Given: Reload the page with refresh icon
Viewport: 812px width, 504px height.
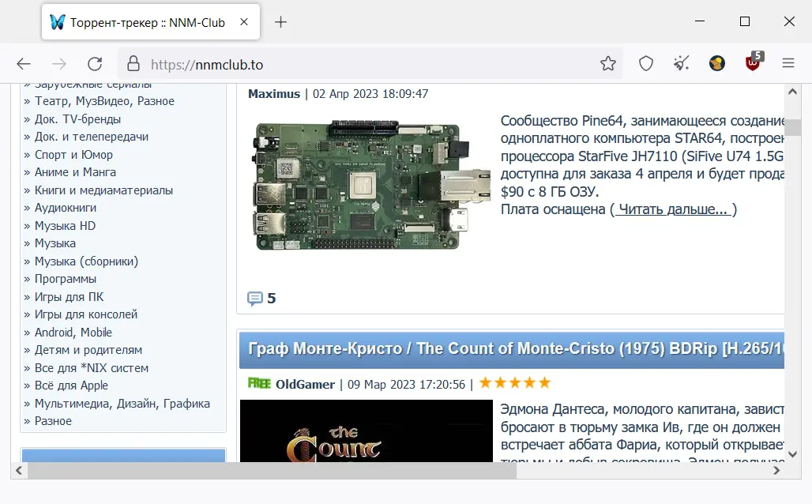Looking at the screenshot, I should [95, 64].
